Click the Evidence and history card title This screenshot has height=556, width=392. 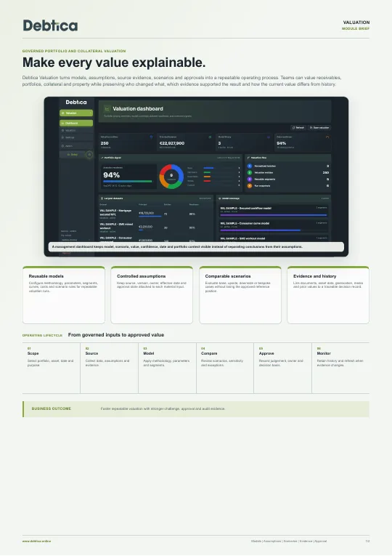[x=315, y=276]
